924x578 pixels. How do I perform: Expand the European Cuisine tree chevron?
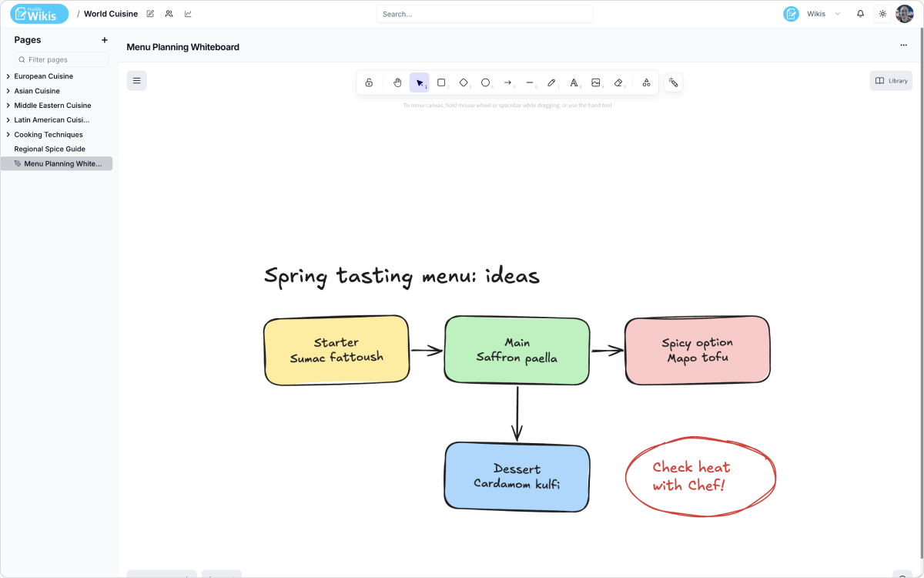[x=8, y=76]
